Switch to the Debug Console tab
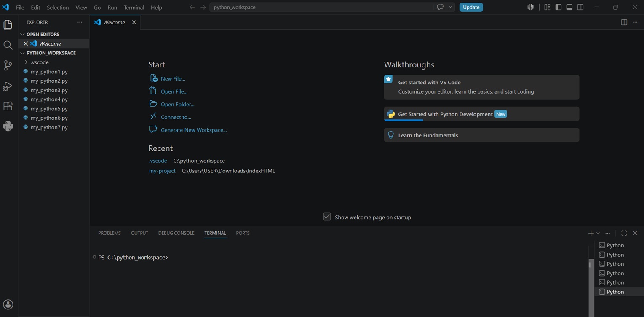This screenshot has height=317, width=644. pyautogui.click(x=176, y=233)
